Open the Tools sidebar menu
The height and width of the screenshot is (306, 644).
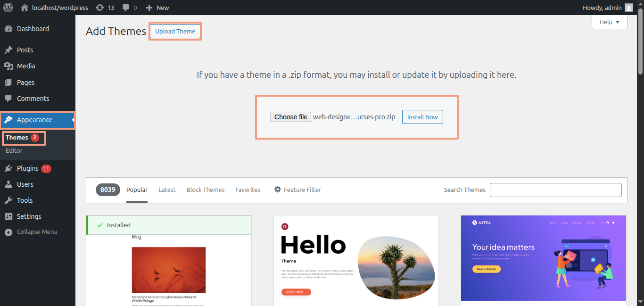(x=25, y=200)
